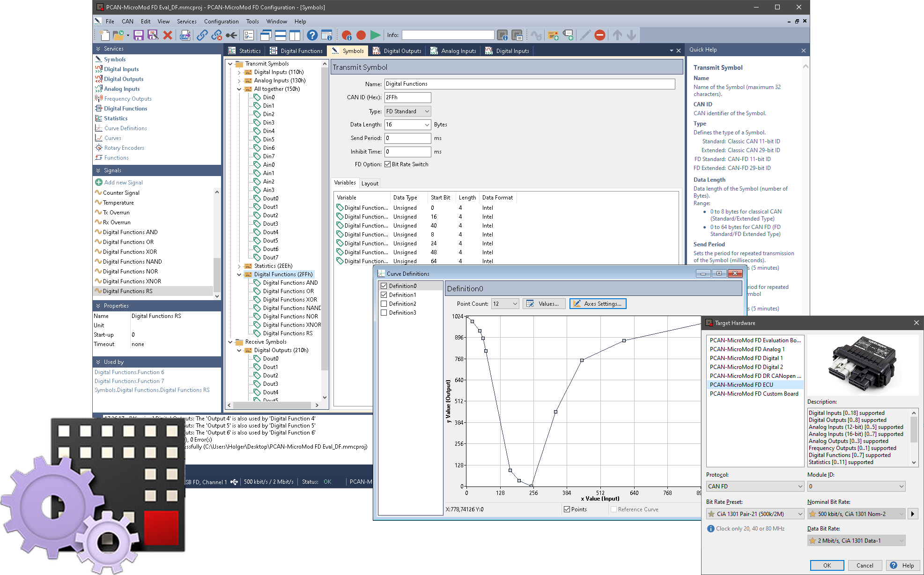This screenshot has width=924, height=575.
Task: Click the blue info icon beside Clock note
Action: pyautogui.click(x=710, y=529)
